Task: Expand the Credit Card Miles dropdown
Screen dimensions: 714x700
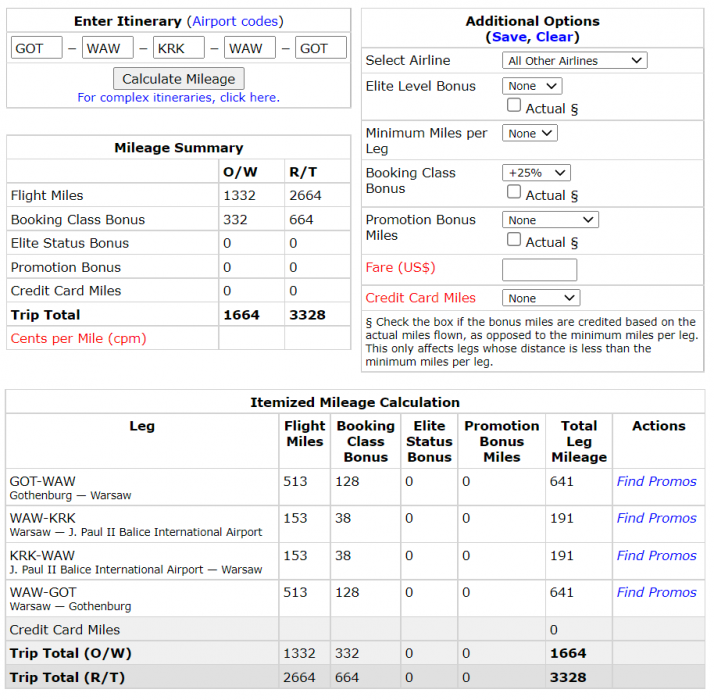Action: (540, 298)
